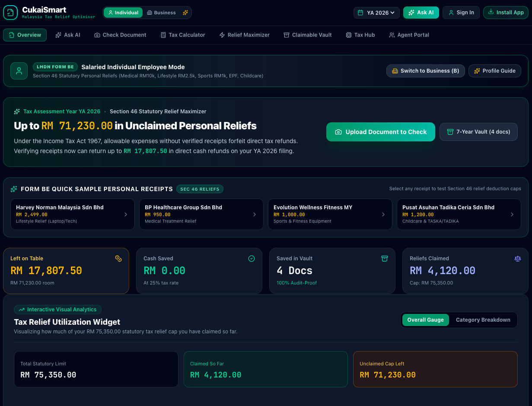Open the Agent Portal tab
This screenshot has width=532, height=406.
[x=409, y=35]
